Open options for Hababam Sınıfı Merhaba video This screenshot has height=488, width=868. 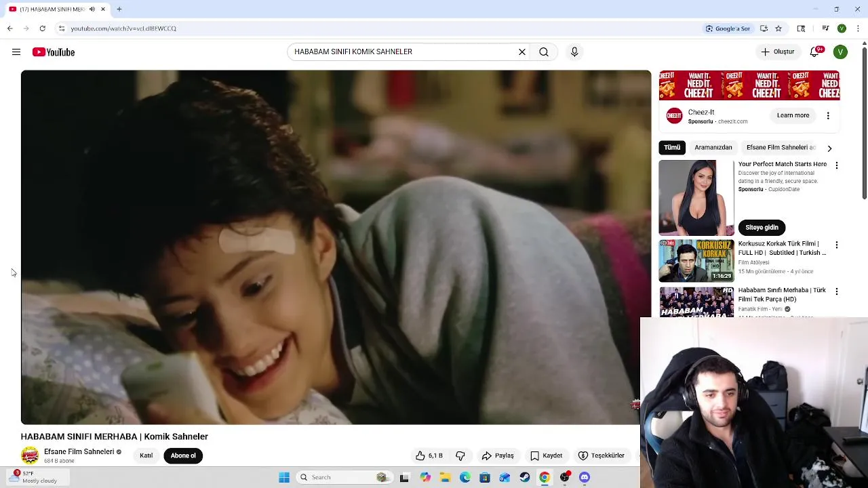click(x=837, y=291)
